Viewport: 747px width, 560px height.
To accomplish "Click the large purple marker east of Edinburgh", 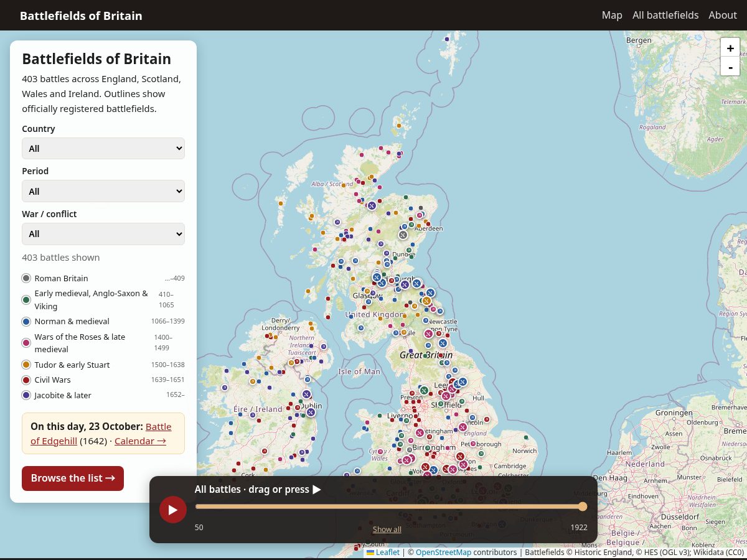I will 405,285.
